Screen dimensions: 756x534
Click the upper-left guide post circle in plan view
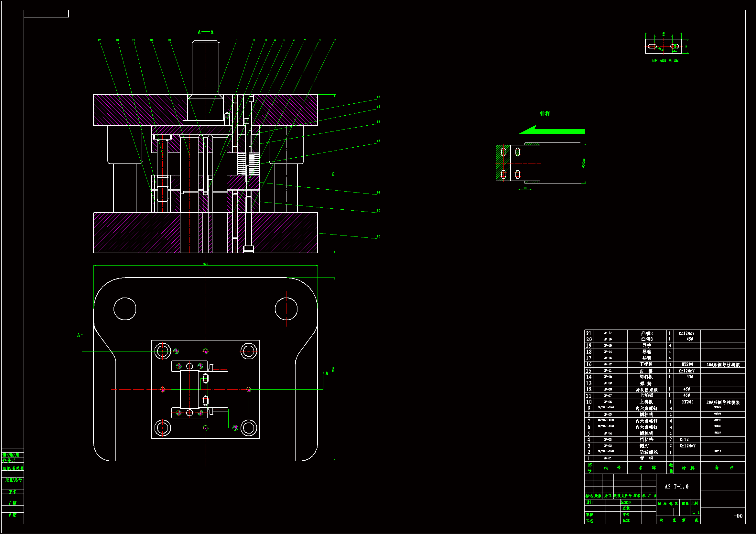pyautogui.click(x=125, y=309)
